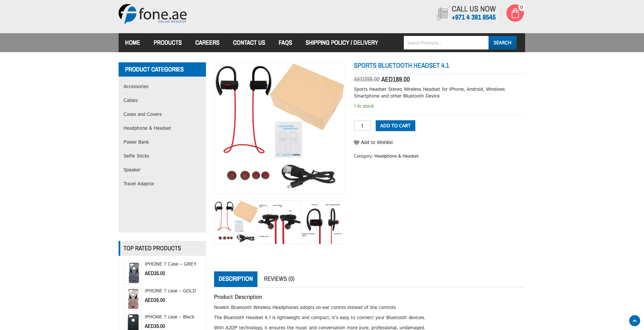The width and height of the screenshot is (644, 330).
Task: Add the headset to cart
Action: pyautogui.click(x=395, y=126)
